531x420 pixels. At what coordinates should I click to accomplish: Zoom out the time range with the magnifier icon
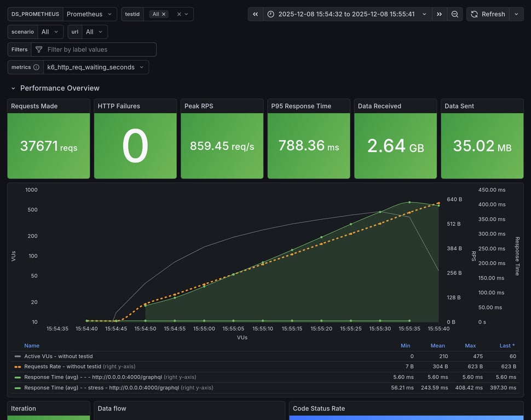pyautogui.click(x=455, y=14)
